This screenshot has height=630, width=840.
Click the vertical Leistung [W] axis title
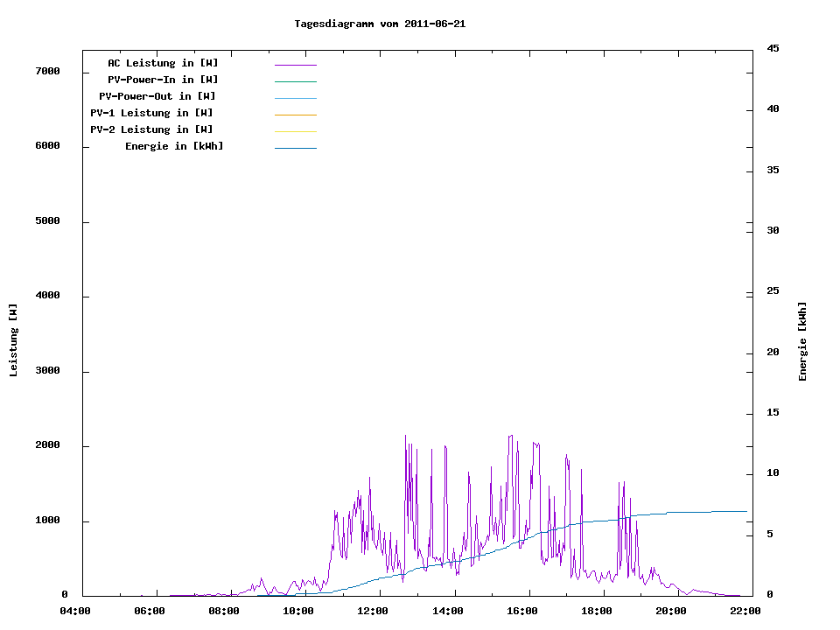click(x=13, y=340)
